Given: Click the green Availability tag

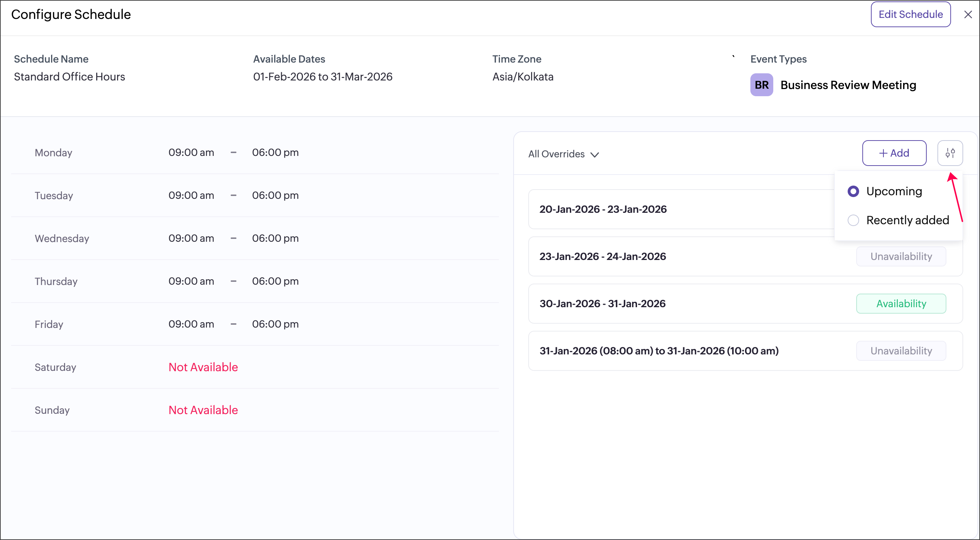Looking at the screenshot, I should (901, 304).
